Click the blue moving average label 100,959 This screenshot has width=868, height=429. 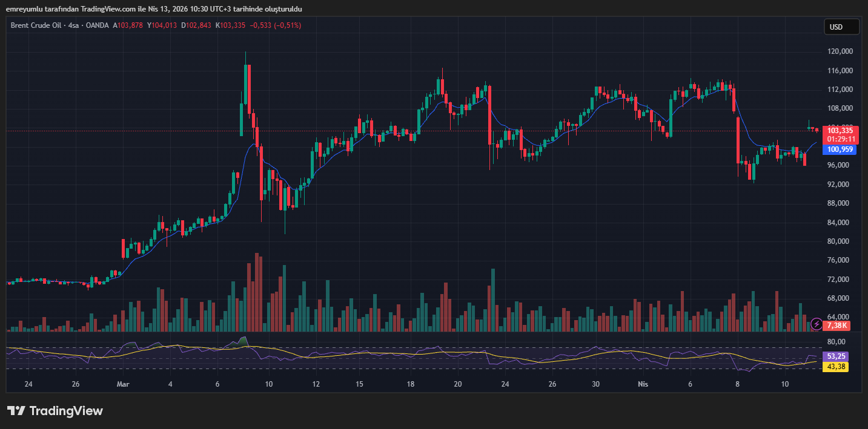[840, 149]
